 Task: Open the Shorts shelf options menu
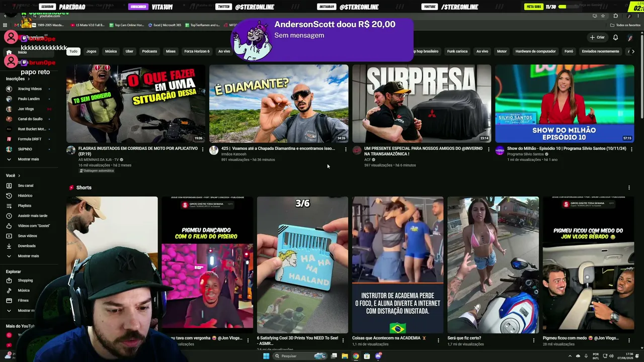629,188
